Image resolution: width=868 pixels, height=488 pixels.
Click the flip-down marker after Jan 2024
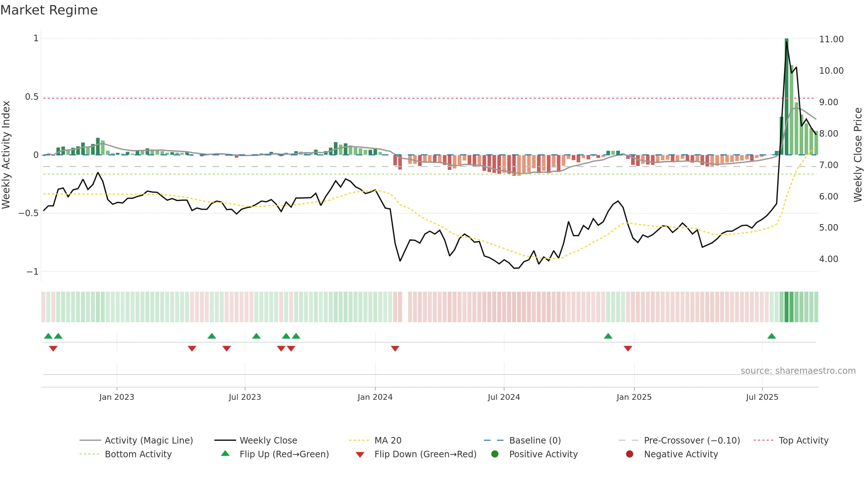(x=395, y=348)
